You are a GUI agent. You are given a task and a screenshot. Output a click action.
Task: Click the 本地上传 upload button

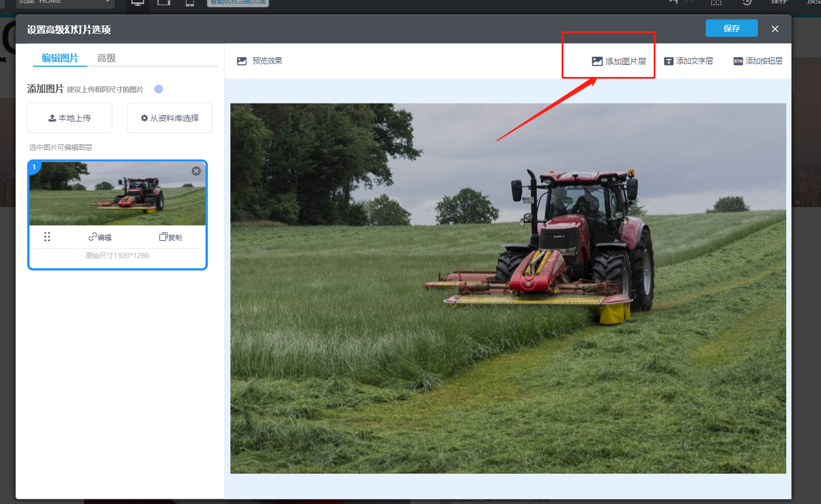69,118
